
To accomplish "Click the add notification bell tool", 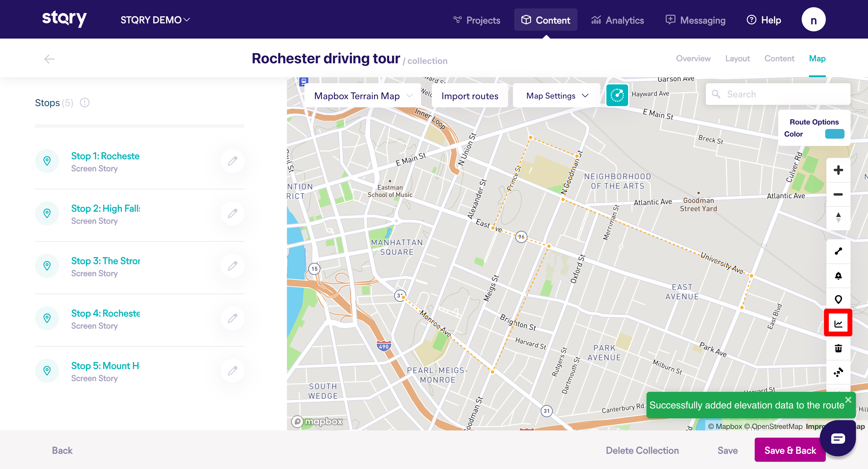I will click(x=838, y=275).
